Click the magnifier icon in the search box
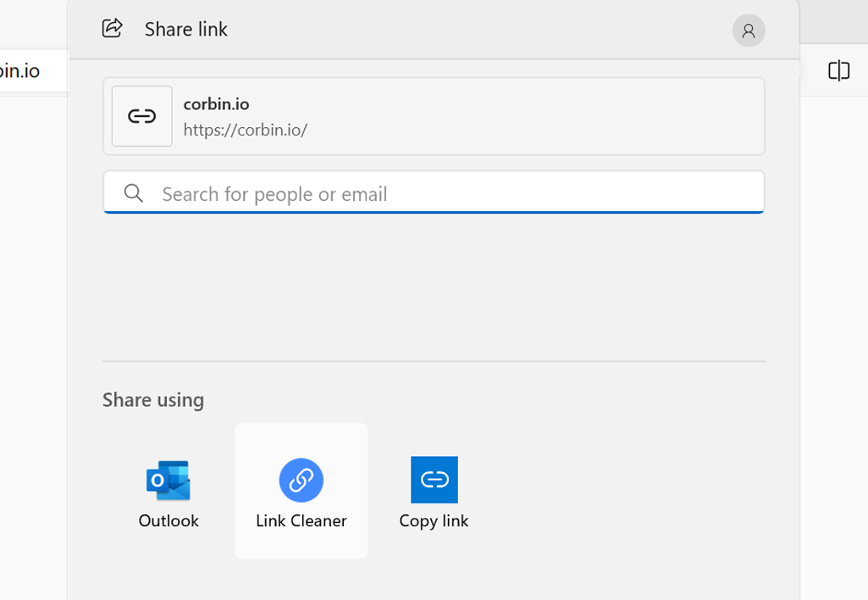The image size is (868, 600). pyautogui.click(x=134, y=193)
